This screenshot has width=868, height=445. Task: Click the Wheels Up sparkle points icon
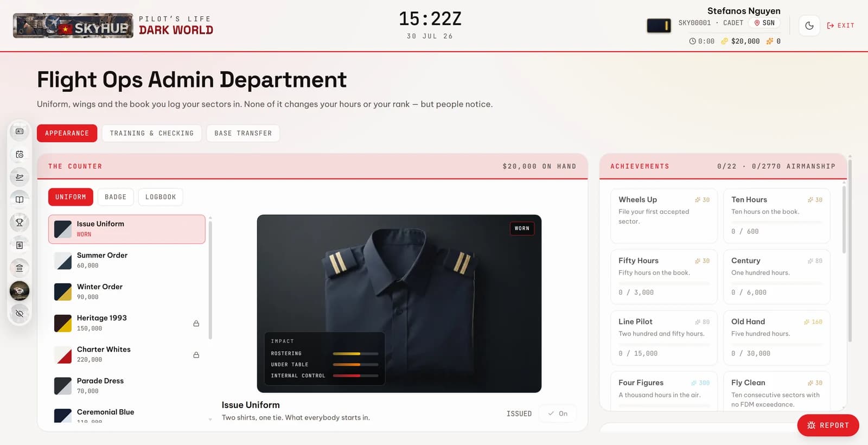click(698, 200)
